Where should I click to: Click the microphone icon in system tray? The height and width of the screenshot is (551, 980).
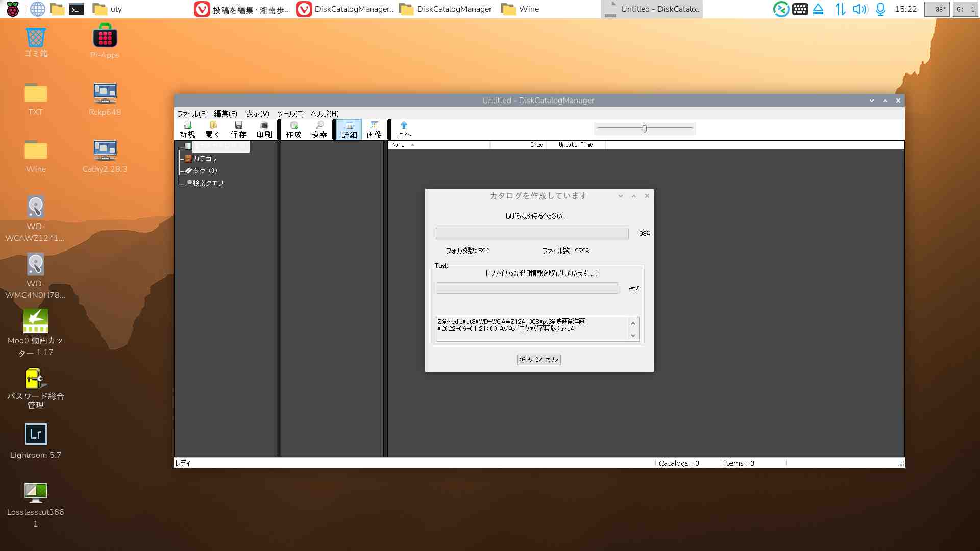pyautogui.click(x=880, y=9)
